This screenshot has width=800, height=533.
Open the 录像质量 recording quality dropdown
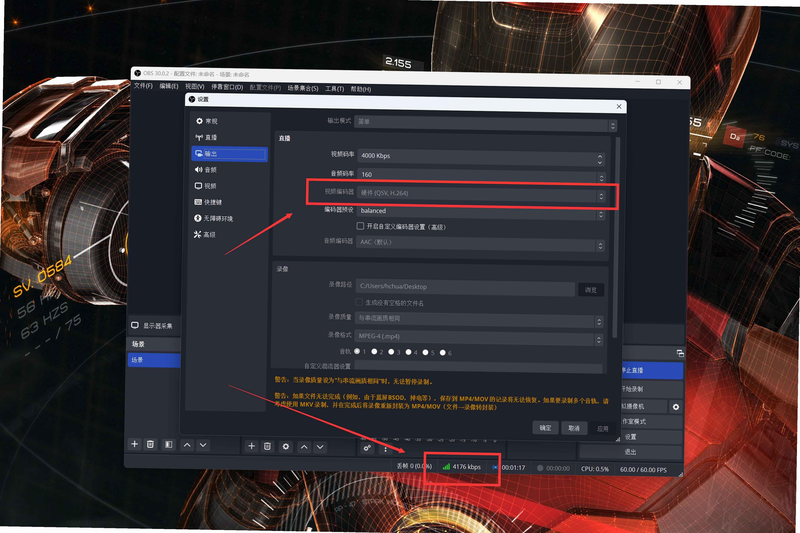click(479, 320)
